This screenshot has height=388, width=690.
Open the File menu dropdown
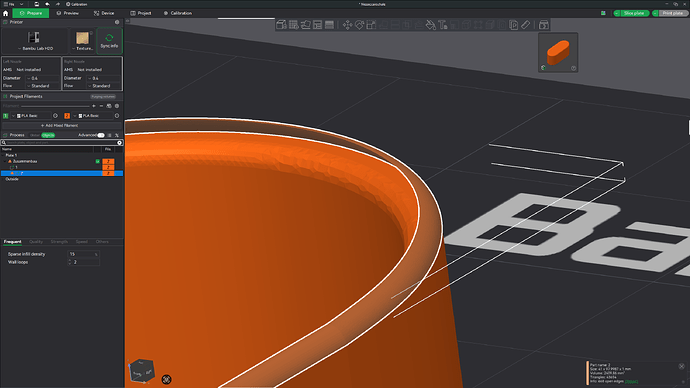point(14,4)
